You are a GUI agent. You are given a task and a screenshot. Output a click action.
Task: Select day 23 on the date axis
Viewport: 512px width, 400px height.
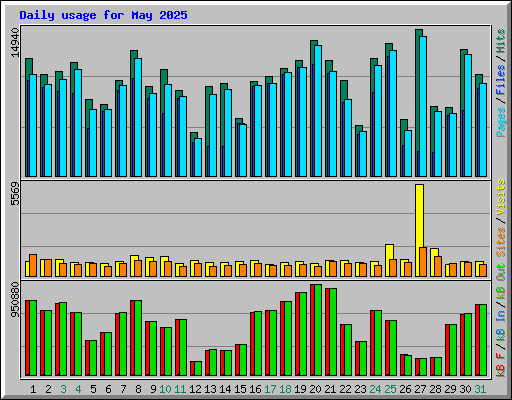click(360, 389)
